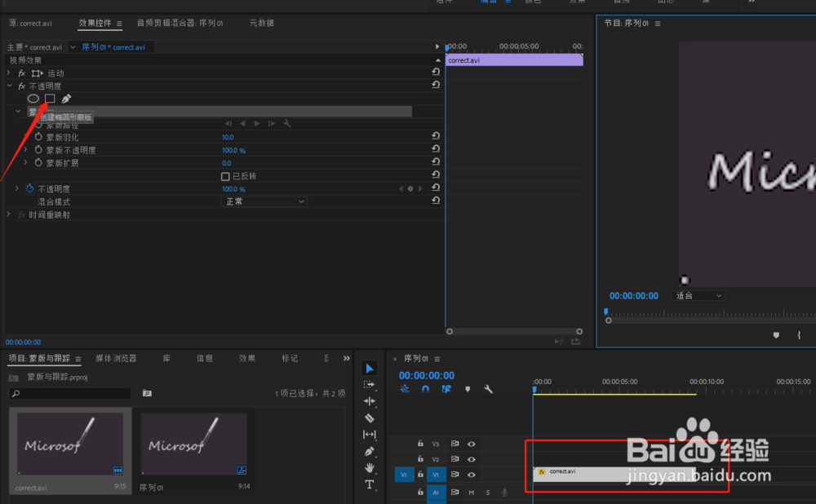Viewport: 816px width, 504px height.
Task: Toggle animation stopwatch for 蒙版羽化
Action: (38, 137)
